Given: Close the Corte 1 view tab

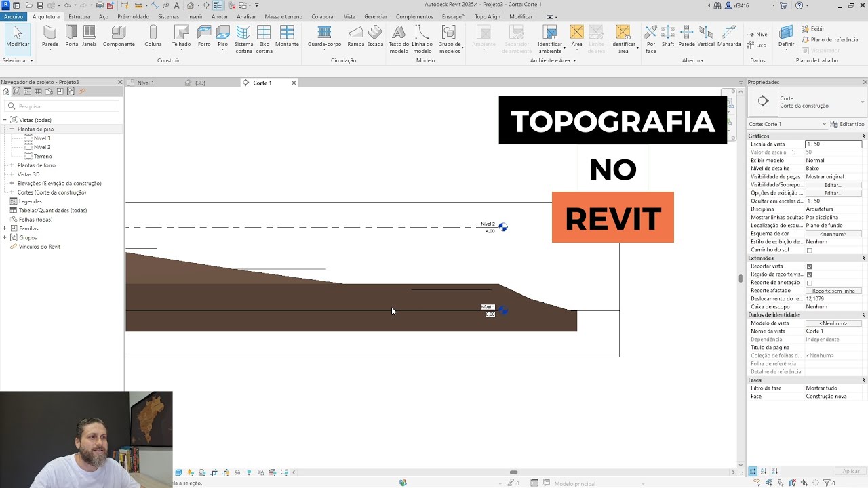Looking at the screenshot, I should (x=294, y=83).
